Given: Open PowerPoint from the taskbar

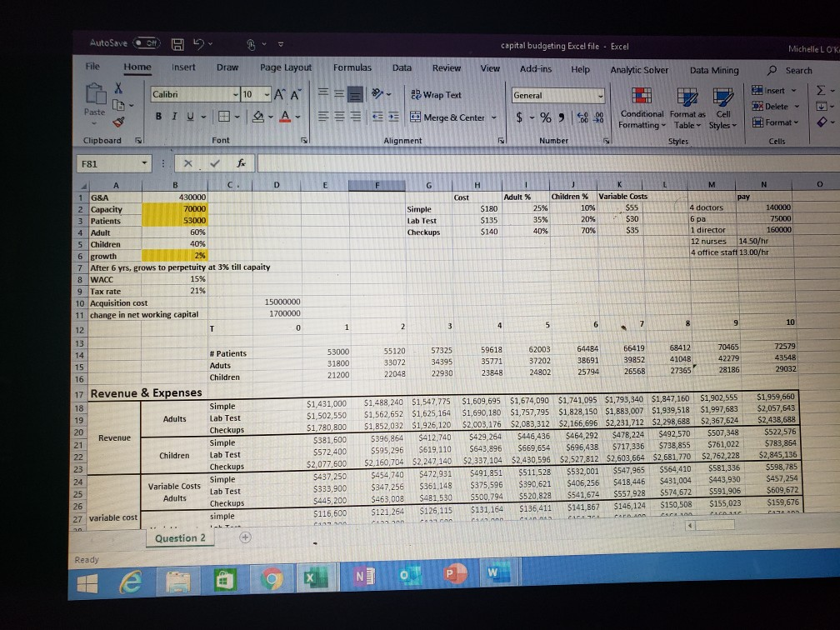Looking at the screenshot, I should 453,573.
